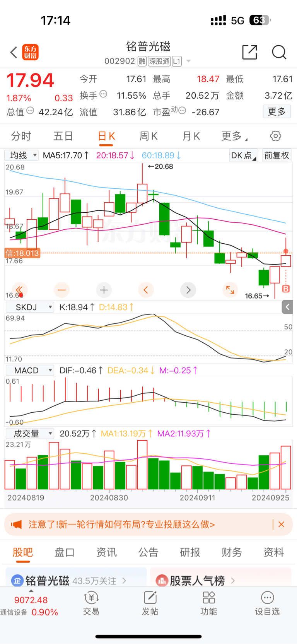The image size is (297, 644).
Task: Tap the red B marker on chart
Action: point(286,289)
